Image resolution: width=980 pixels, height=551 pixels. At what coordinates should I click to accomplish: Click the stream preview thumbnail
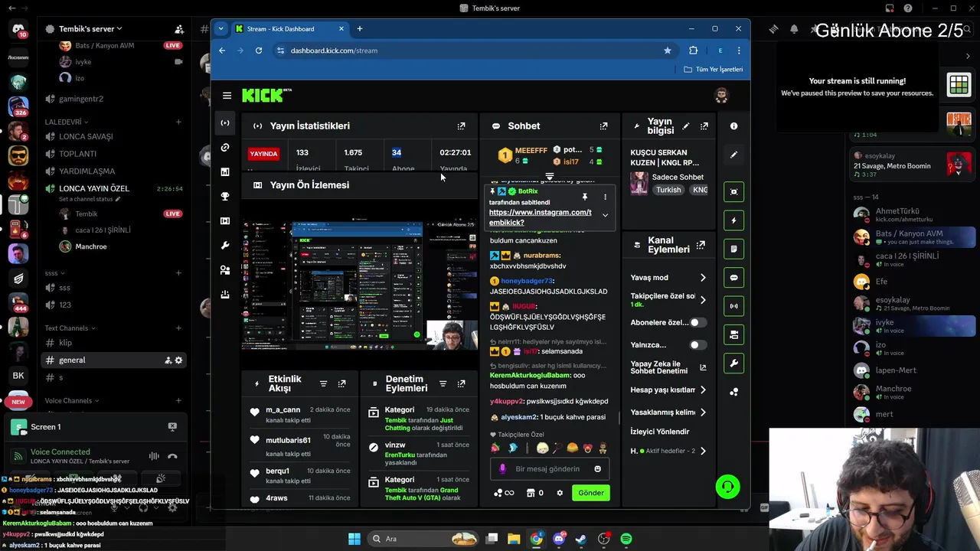tap(359, 285)
